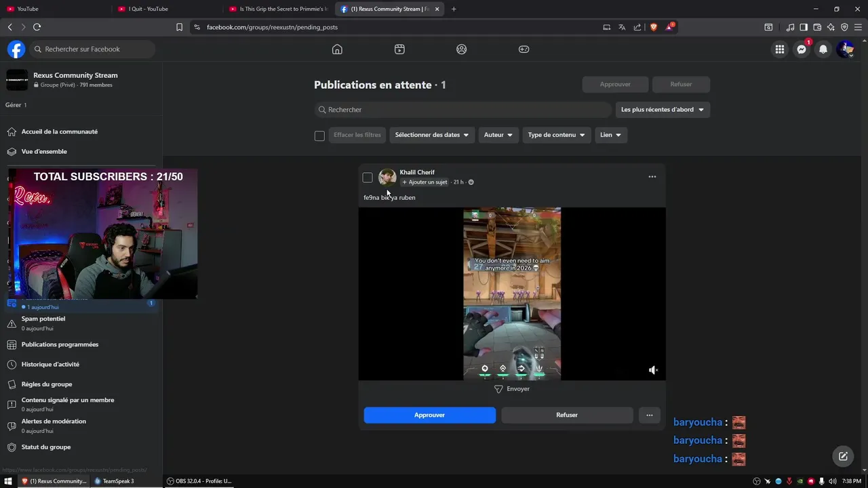
Task: Open the account profile picture menu
Action: [845, 49]
